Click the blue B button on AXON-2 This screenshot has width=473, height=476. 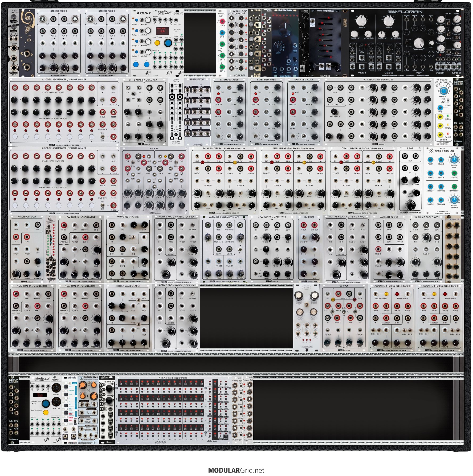click(146, 65)
